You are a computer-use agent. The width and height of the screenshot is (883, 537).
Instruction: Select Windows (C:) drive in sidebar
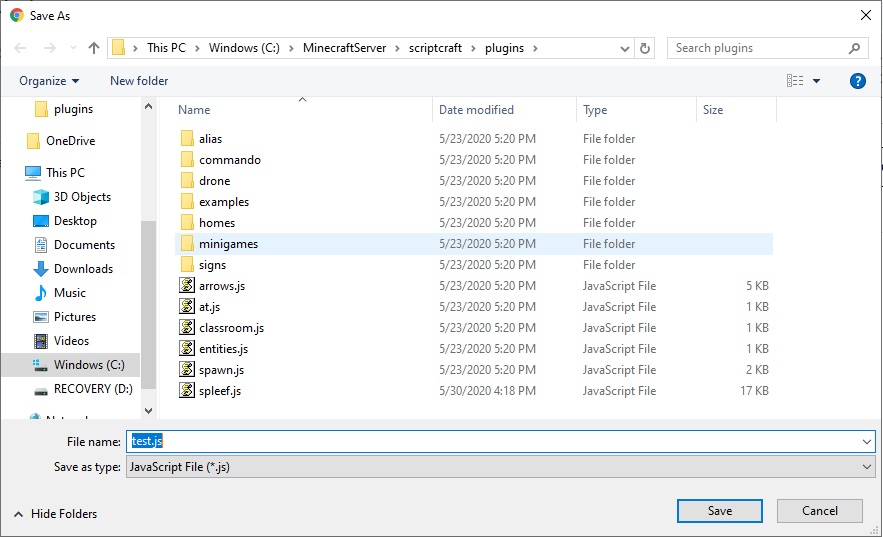70,365
